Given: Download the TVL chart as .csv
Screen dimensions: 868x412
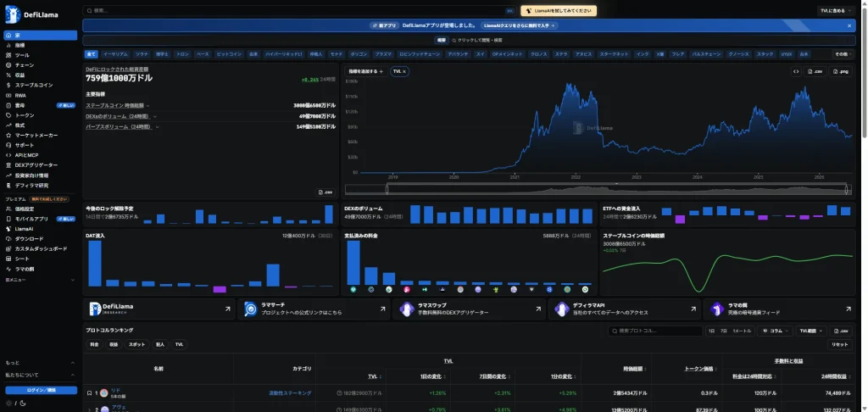Looking at the screenshot, I should 815,71.
